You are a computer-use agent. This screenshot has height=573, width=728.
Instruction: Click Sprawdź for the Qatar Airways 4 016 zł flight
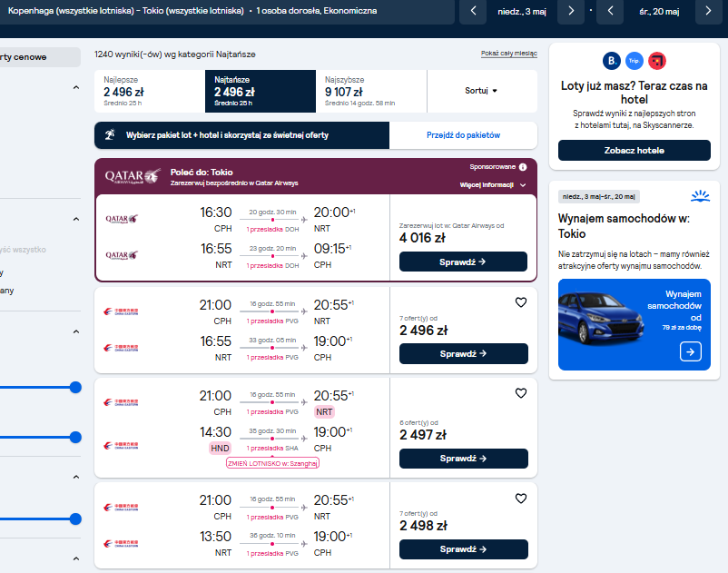[x=463, y=262]
